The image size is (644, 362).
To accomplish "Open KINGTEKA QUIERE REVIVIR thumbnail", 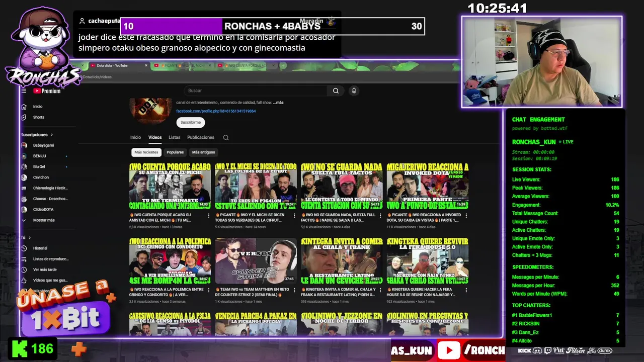I will [428, 261].
